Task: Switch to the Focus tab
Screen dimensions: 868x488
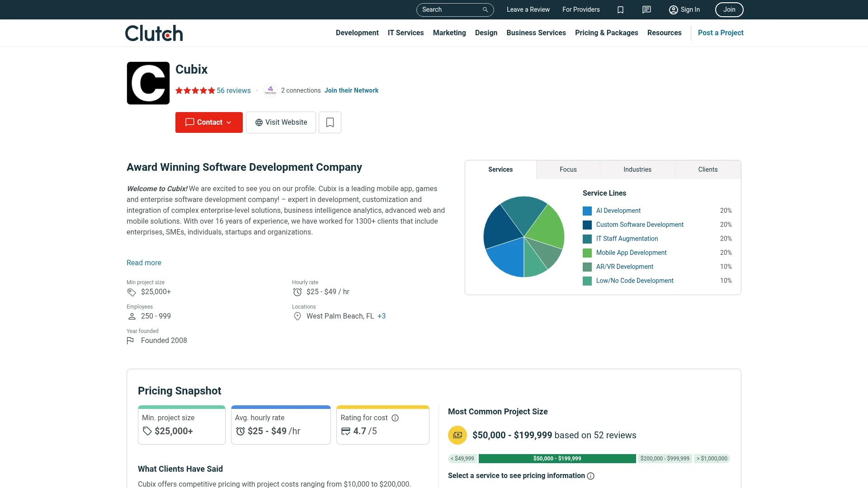Action: [x=568, y=169]
